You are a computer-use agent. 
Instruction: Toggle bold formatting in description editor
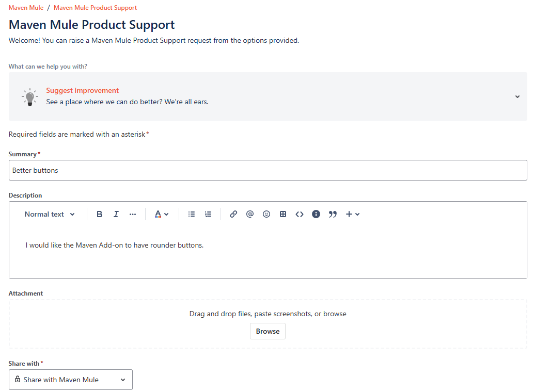(100, 214)
